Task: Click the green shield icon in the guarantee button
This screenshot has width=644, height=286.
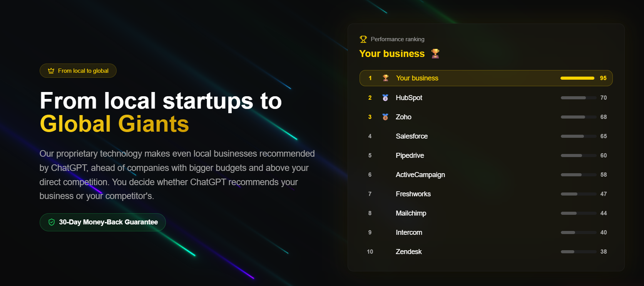Action: pos(51,222)
